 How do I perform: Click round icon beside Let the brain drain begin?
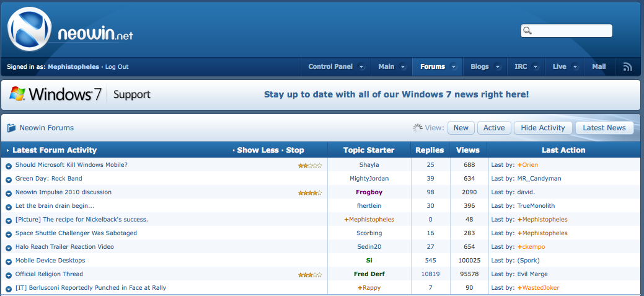[9, 207]
